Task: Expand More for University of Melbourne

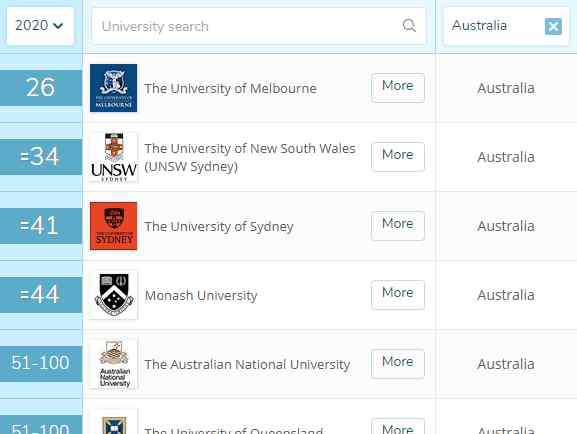Action: (398, 88)
